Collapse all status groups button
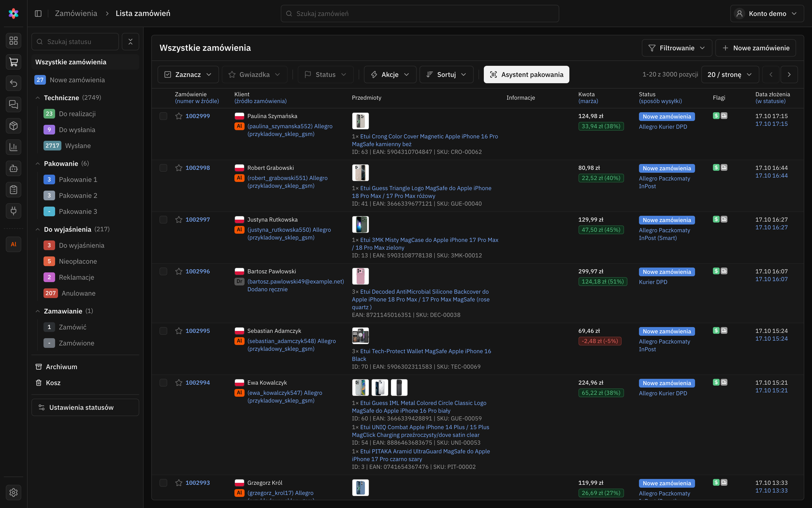Image resolution: width=812 pixels, height=508 pixels. (x=130, y=42)
